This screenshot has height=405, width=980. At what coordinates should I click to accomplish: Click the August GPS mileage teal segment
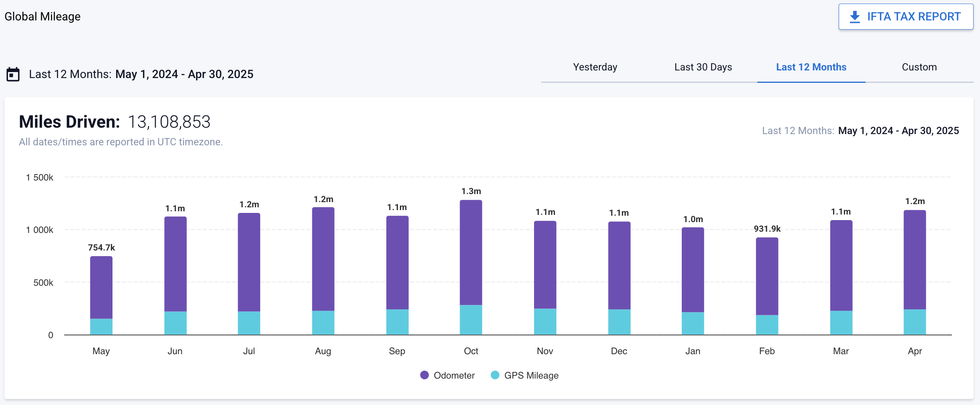pos(323,323)
